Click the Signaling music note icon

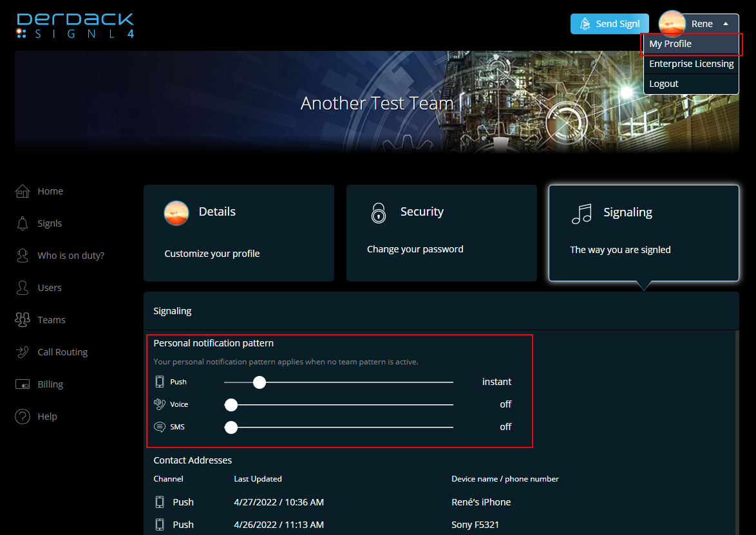click(581, 214)
